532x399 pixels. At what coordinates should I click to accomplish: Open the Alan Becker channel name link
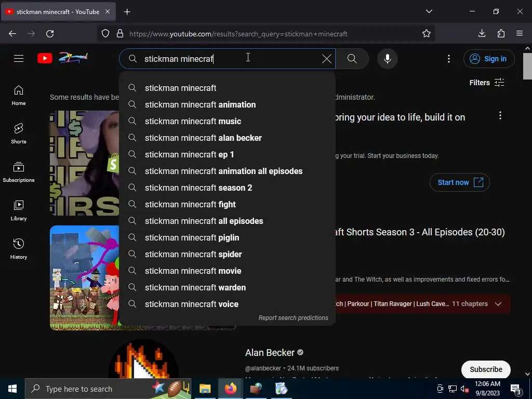point(270,353)
